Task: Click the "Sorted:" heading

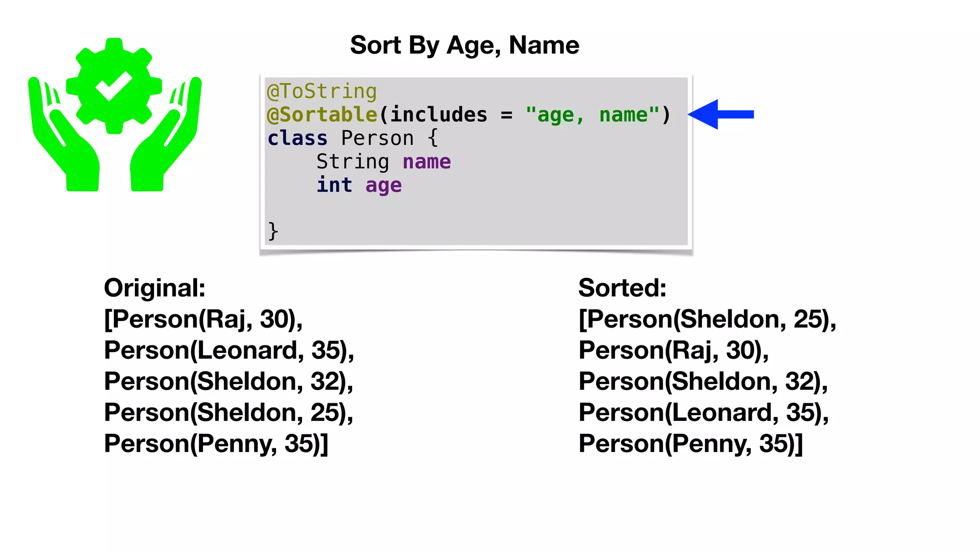Action: click(622, 288)
